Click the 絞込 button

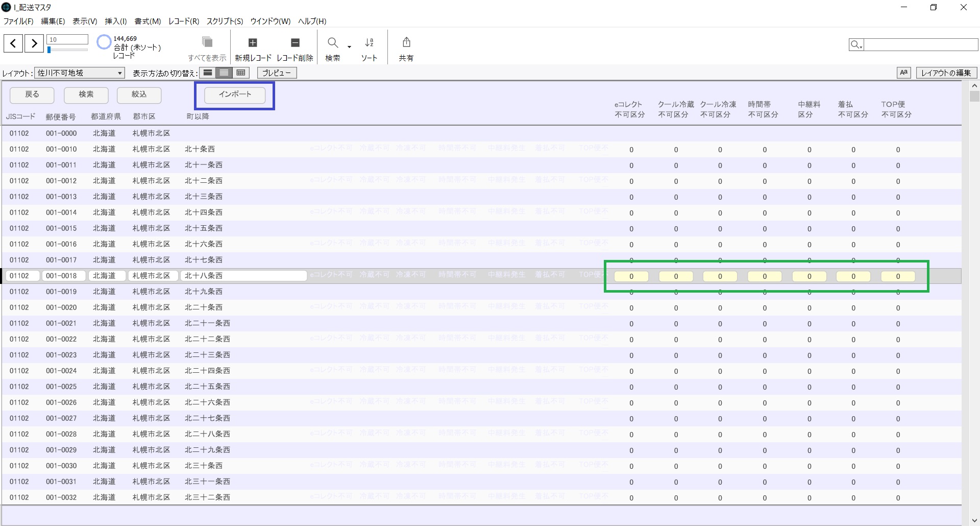pyautogui.click(x=139, y=94)
